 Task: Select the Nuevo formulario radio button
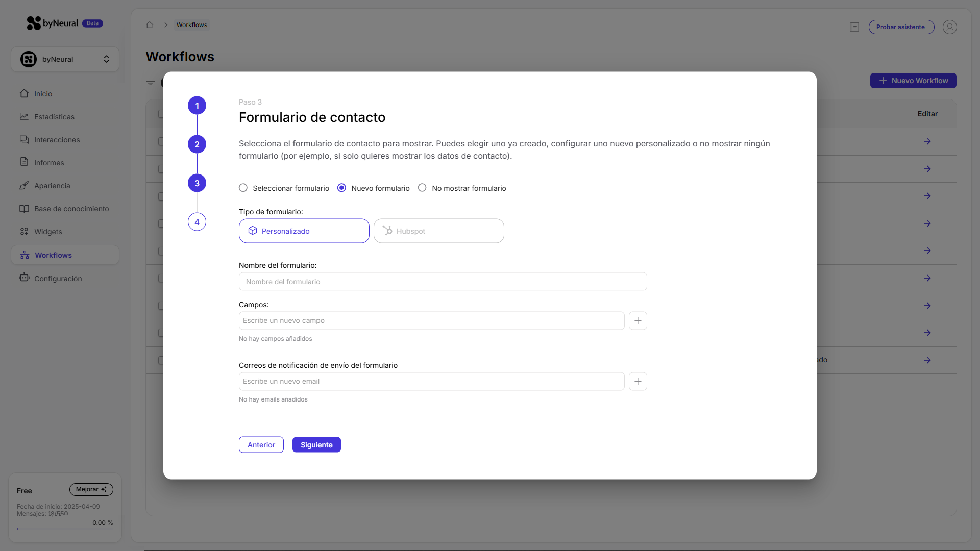click(341, 188)
